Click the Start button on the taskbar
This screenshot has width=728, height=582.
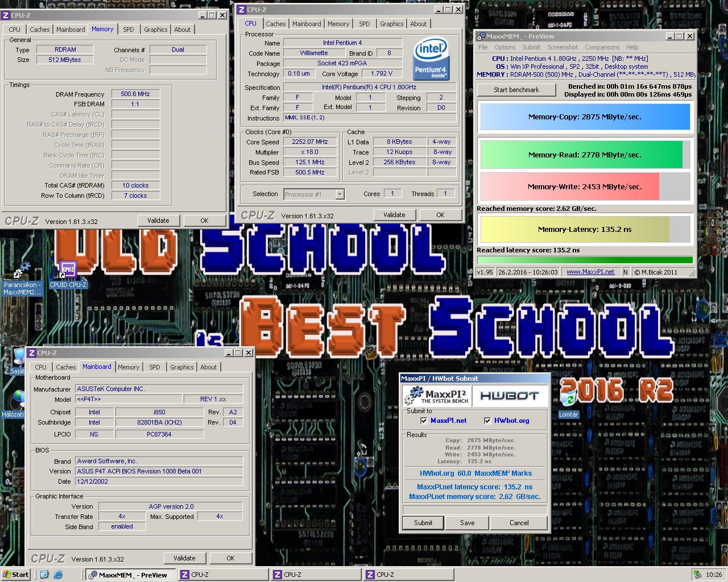point(16,575)
